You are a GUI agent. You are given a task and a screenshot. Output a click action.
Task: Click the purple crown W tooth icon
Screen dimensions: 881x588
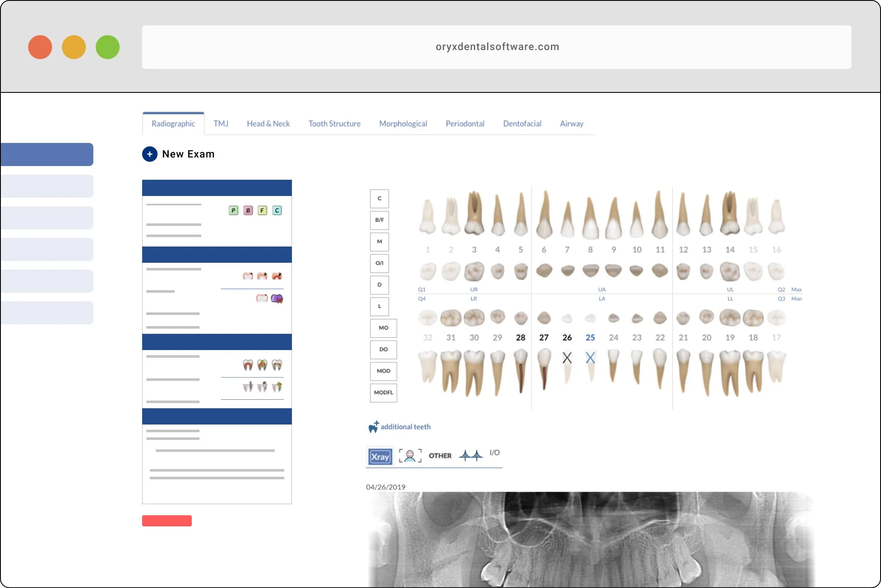click(x=277, y=299)
